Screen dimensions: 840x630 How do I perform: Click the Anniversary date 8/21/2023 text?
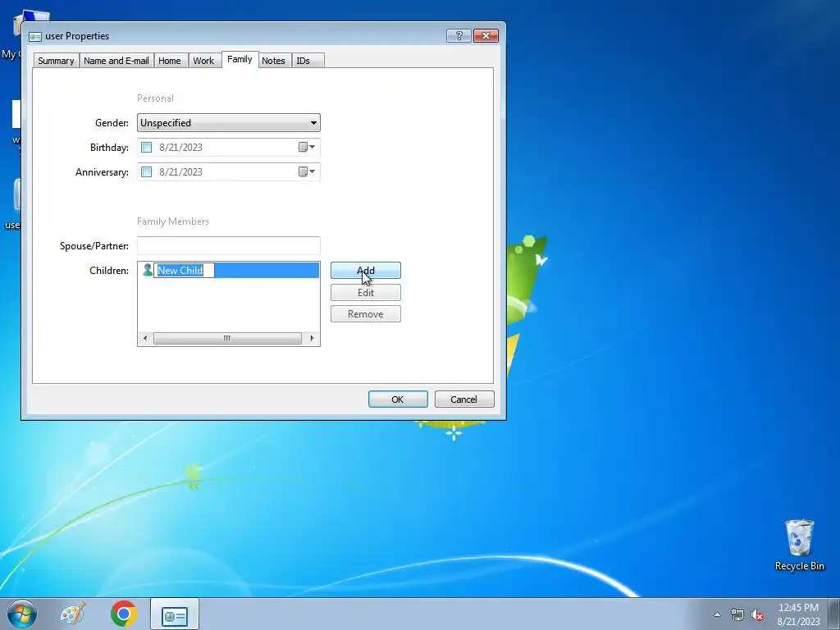(180, 172)
